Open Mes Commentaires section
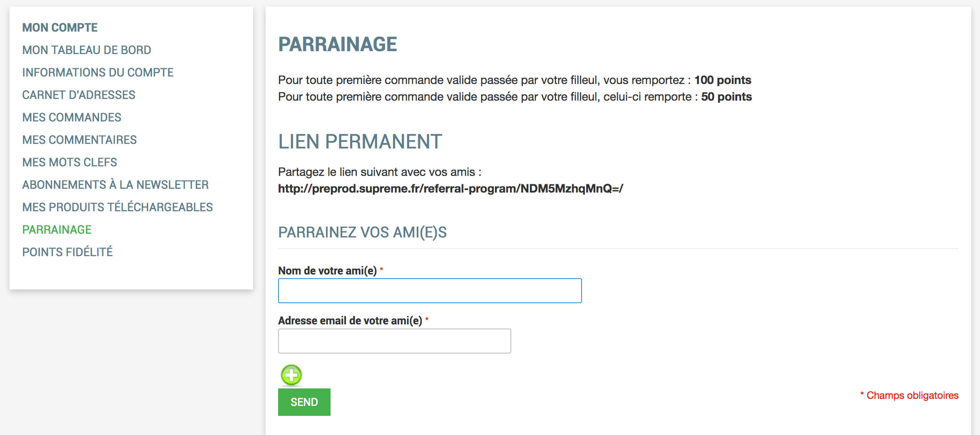 (80, 140)
